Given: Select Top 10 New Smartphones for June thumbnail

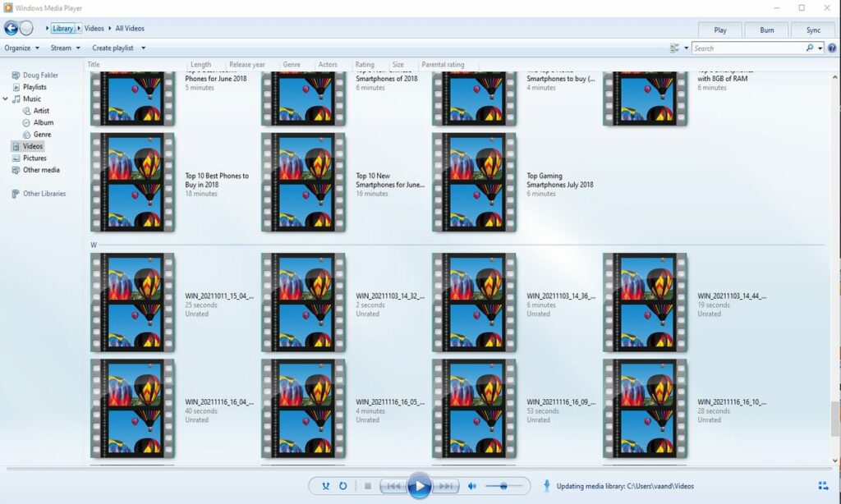Looking at the screenshot, I should point(304,182).
